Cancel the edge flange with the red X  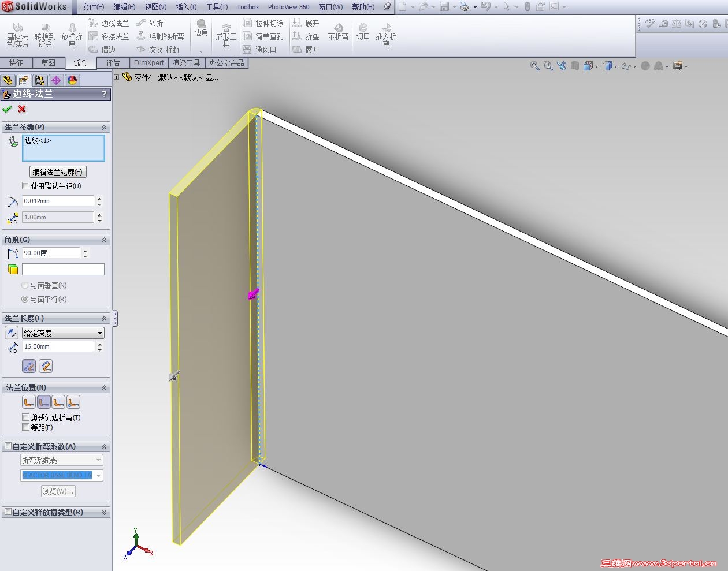[x=22, y=109]
